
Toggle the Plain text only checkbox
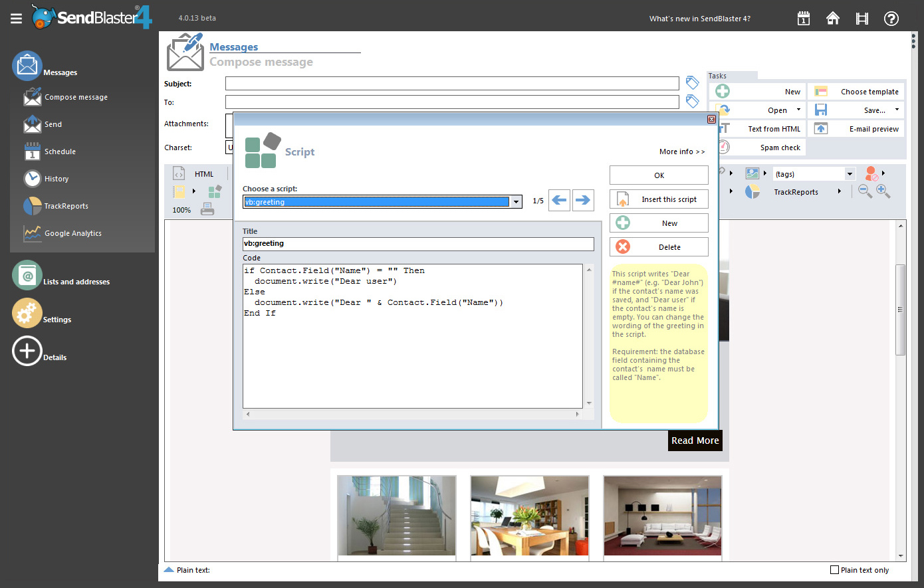pos(834,570)
